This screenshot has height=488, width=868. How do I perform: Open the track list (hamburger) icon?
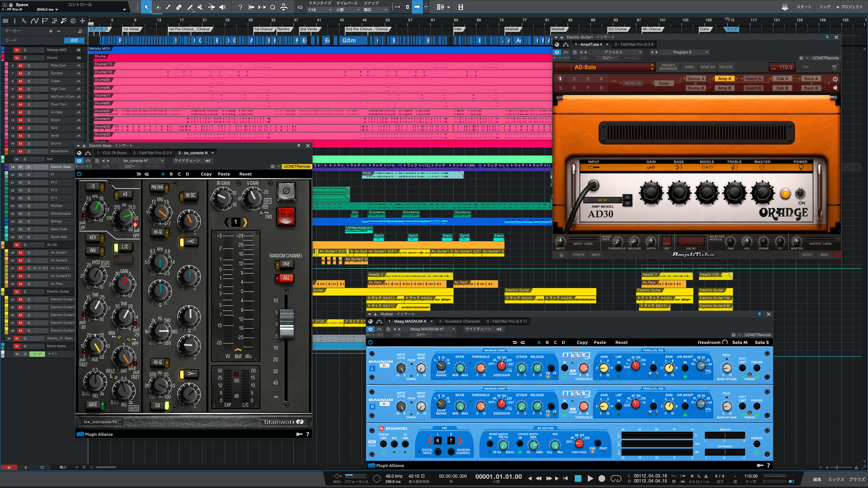coord(5,21)
